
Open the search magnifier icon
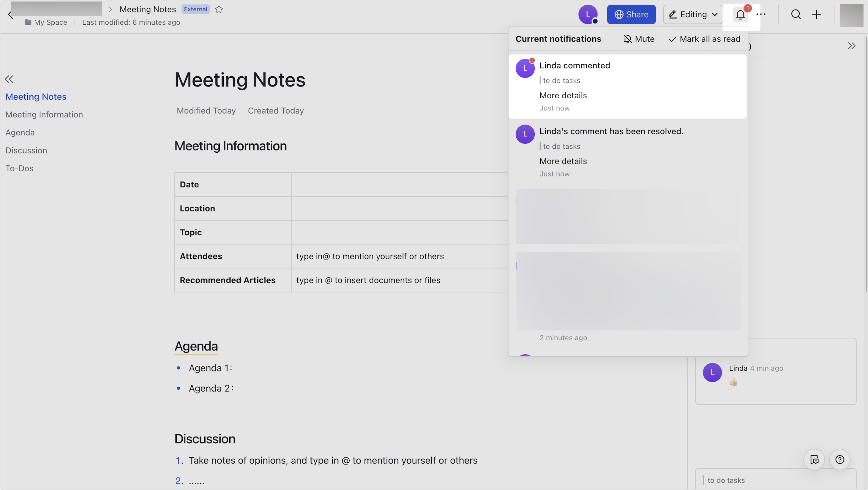(796, 15)
